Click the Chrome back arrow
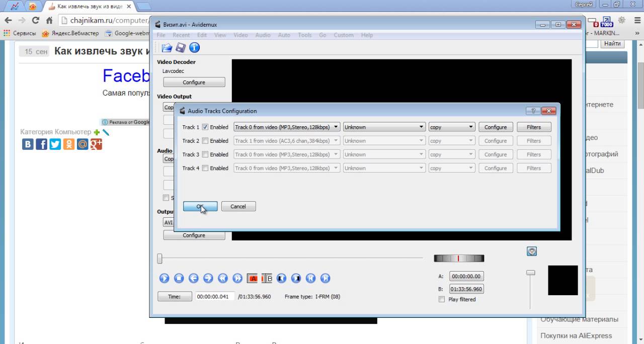 click(8, 21)
